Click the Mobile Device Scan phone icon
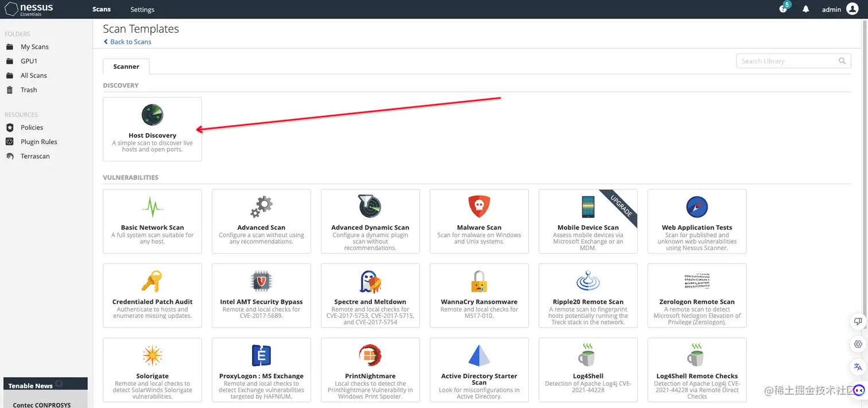 (588, 207)
